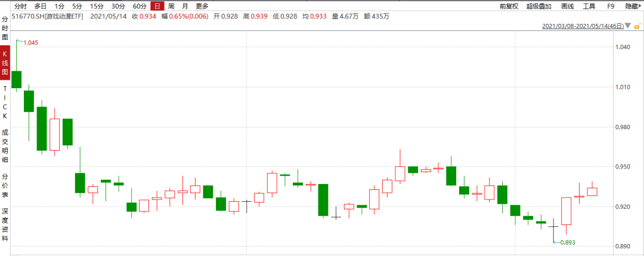Image resolution: width=644 pixels, height=256 pixels.
Task: Switch to the 周 weekly tab
Action: pos(171,6)
